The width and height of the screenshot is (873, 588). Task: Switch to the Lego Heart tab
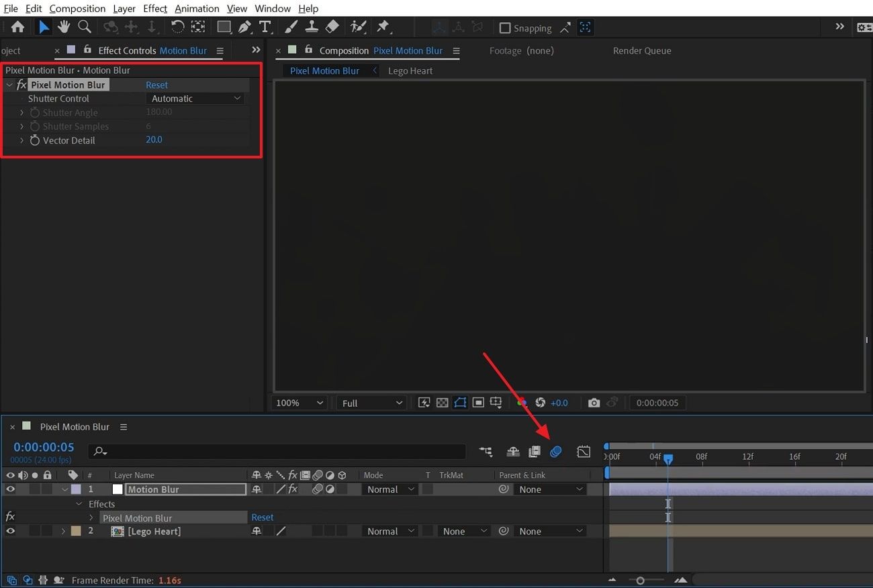pyautogui.click(x=410, y=70)
